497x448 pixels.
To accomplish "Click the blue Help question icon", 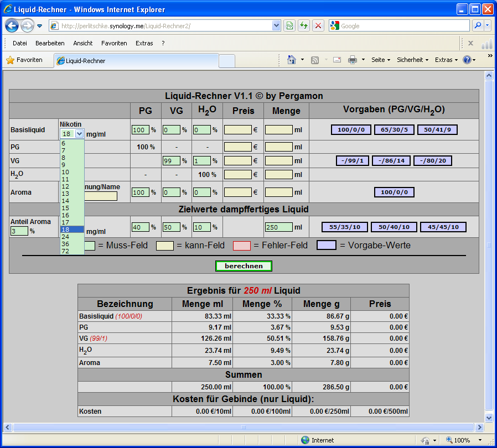I will point(467,60).
